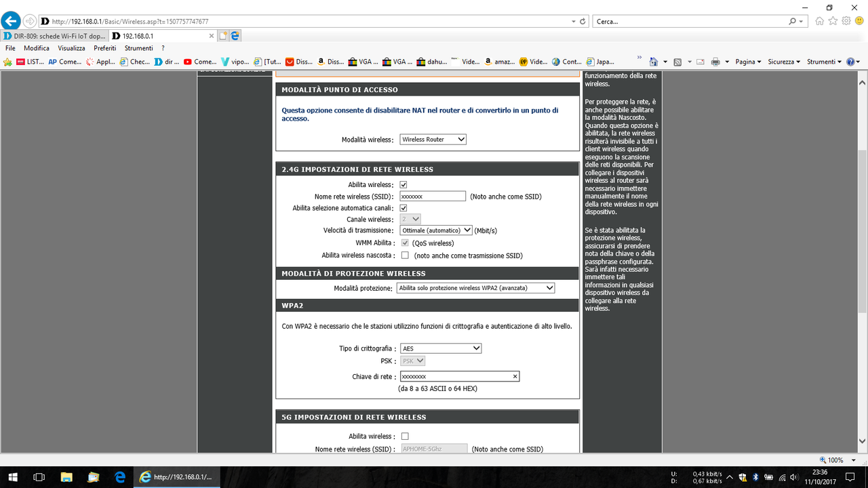
Task: Open Edge browser from the taskbar
Action: point(120,477)
